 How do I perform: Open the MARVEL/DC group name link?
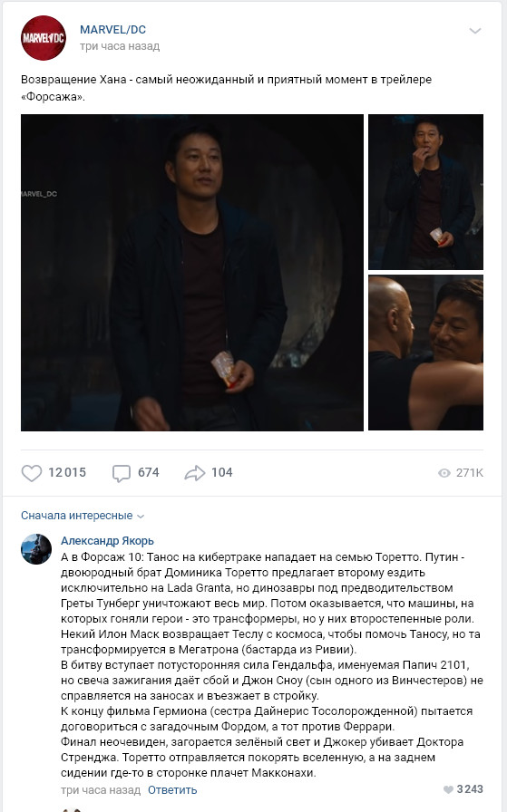click(113, 30)
